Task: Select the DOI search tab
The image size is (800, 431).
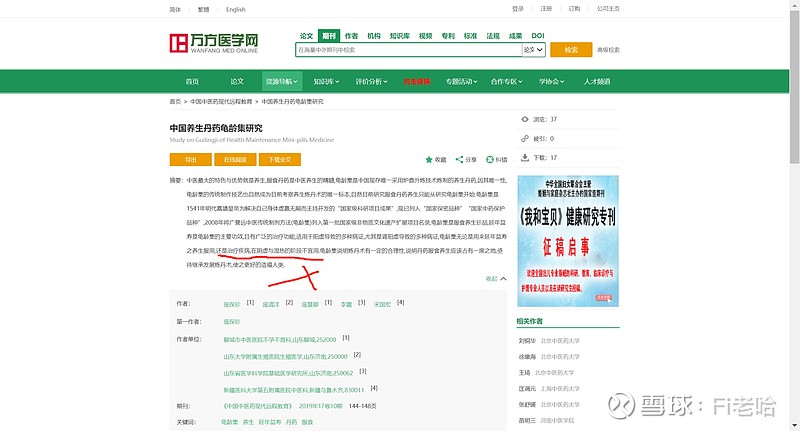Action: click(538, 36)
